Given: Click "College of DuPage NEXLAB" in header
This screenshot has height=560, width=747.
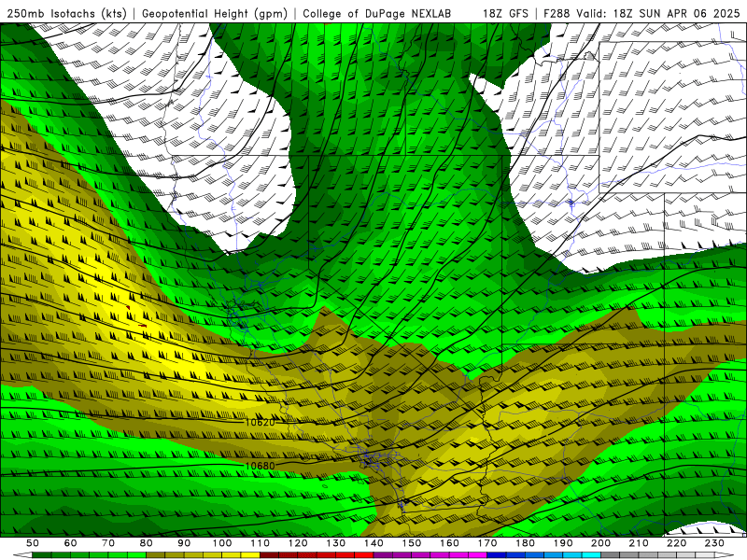Looking at the screenshot, I should pyautogui.click(x=377, y=13).
